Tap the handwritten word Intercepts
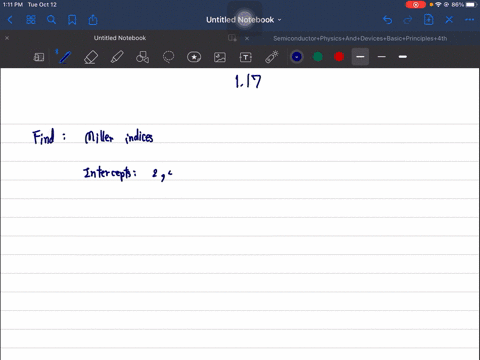The height and width of the screenshot is (360, 480). [110, 173]
